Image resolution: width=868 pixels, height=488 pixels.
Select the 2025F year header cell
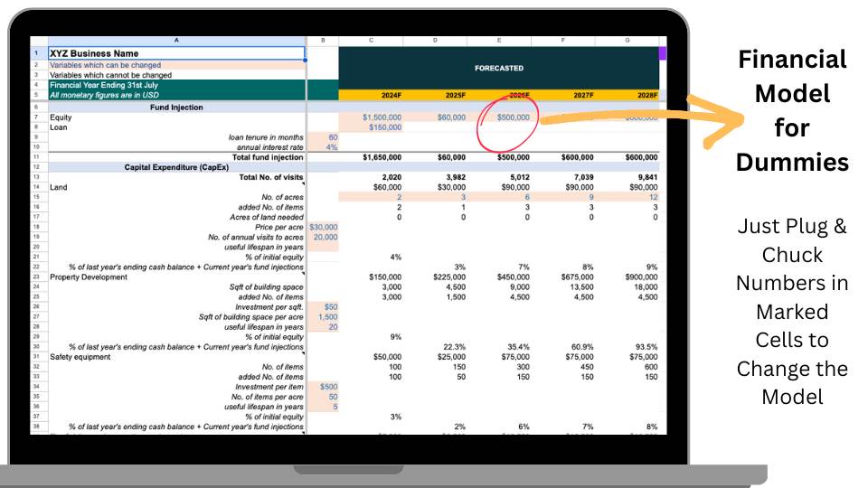(435, 95)
